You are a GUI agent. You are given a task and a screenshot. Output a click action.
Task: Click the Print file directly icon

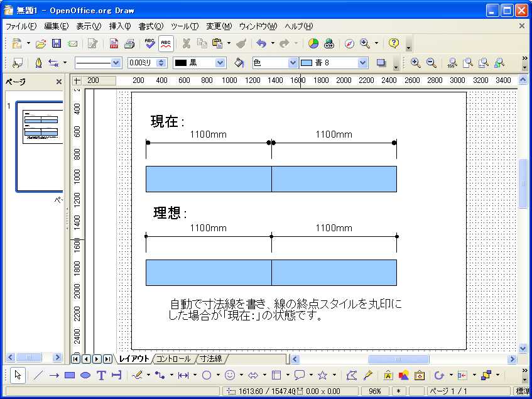129,43
